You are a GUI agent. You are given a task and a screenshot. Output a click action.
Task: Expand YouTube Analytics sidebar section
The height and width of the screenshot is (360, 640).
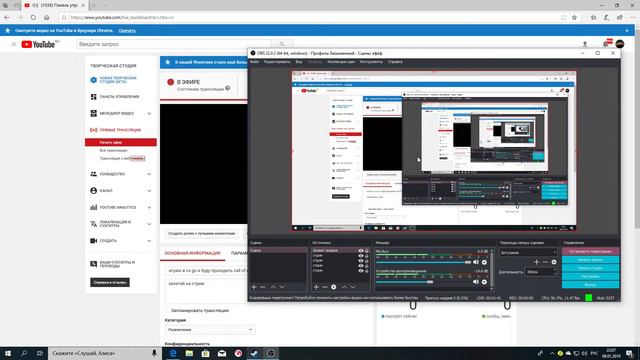point(149,208)
